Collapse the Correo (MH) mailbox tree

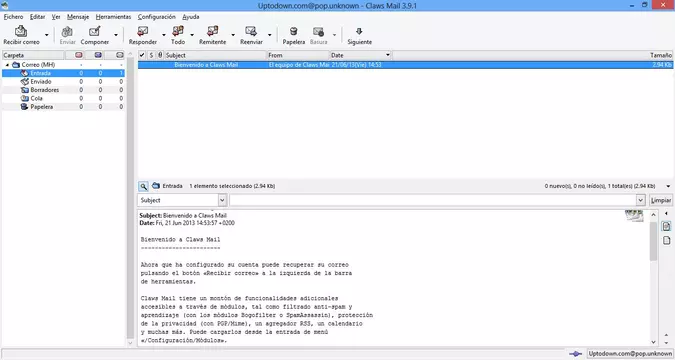click(x=7, y=65)
